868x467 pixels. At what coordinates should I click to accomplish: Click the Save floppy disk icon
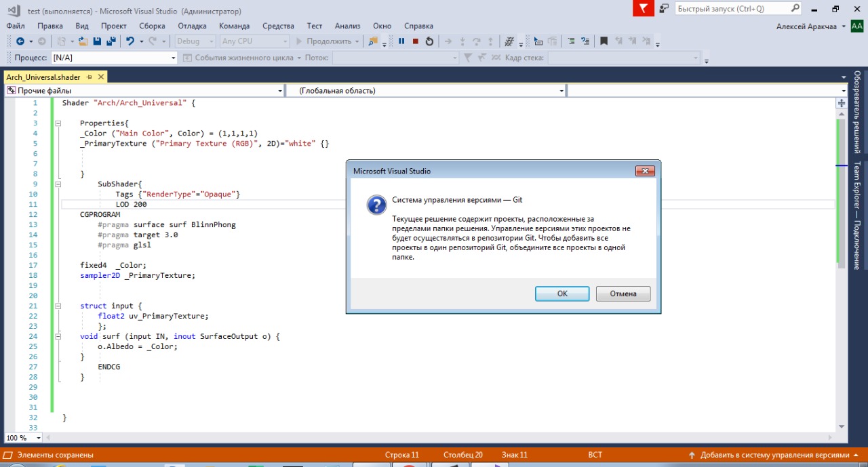97,41
